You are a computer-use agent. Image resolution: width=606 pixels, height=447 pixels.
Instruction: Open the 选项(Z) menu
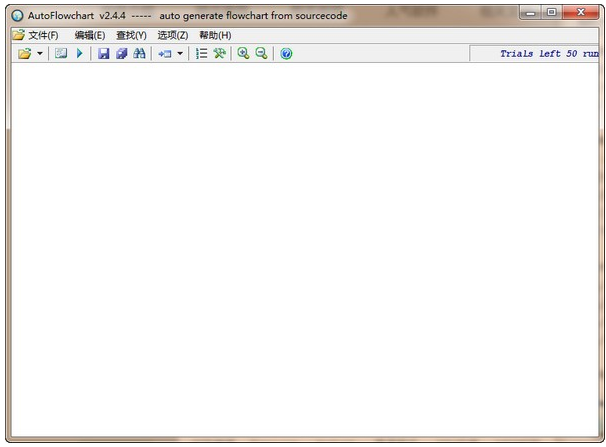pyautogui.click(x=172, y=35)
